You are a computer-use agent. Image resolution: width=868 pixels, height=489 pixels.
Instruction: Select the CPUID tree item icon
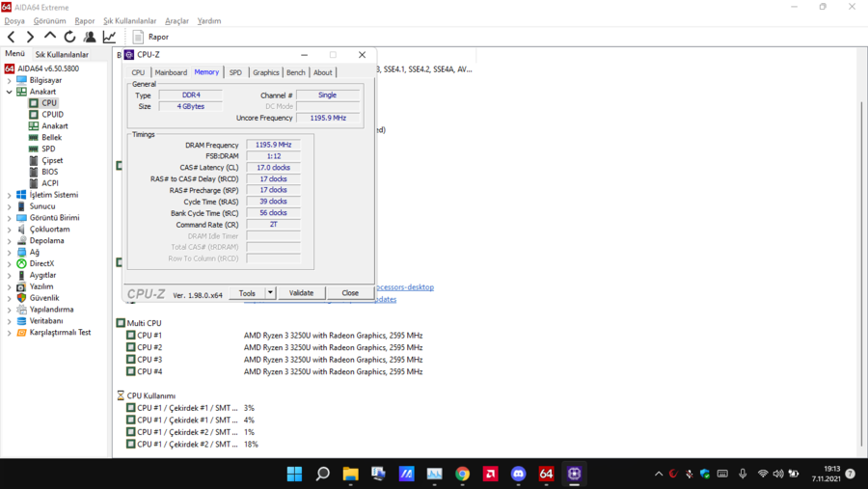pos(34,115)
